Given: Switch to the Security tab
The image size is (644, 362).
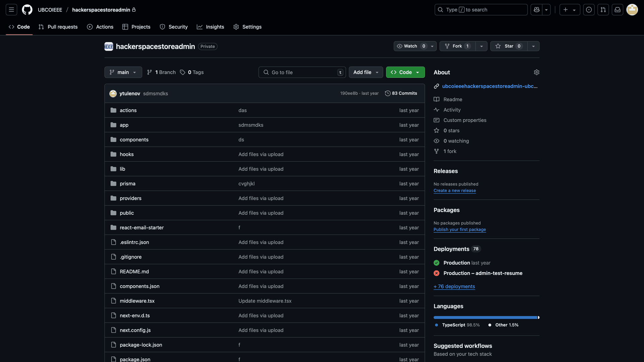Looking at the screenshot, I should [x=173, y=27].
